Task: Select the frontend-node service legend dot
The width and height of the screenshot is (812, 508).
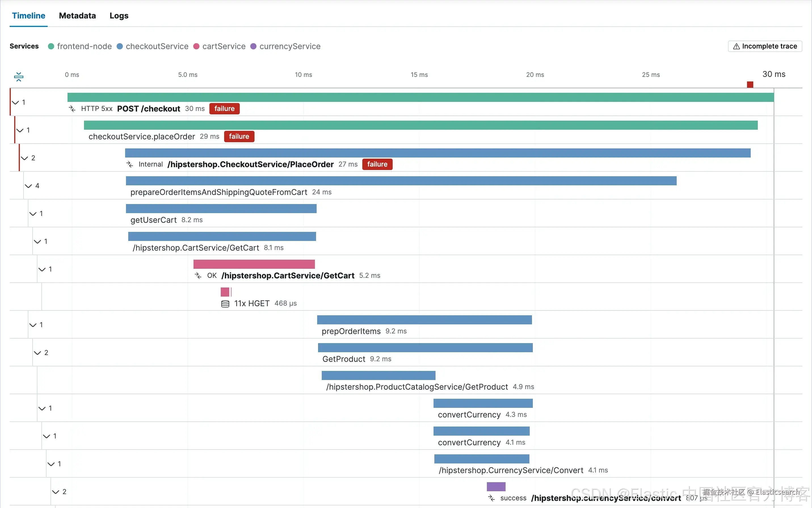Action: pyautogui.click(x=51, y=46)
